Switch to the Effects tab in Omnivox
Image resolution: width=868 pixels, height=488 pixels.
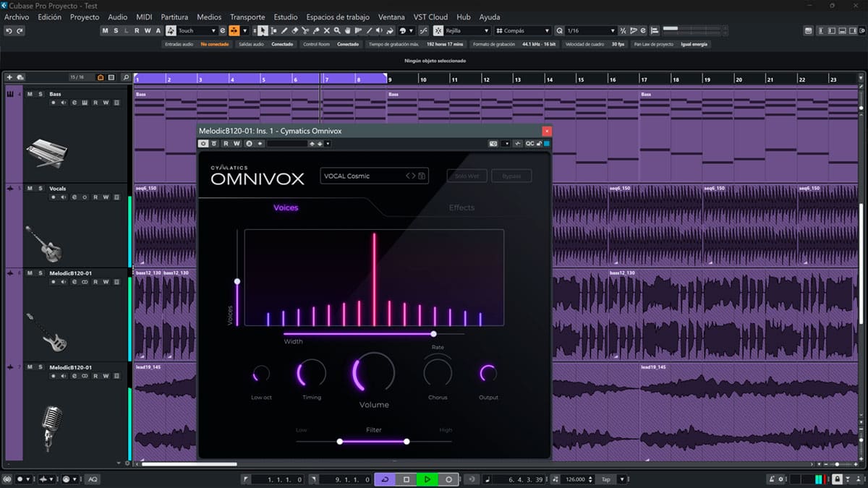click(461, 207)
